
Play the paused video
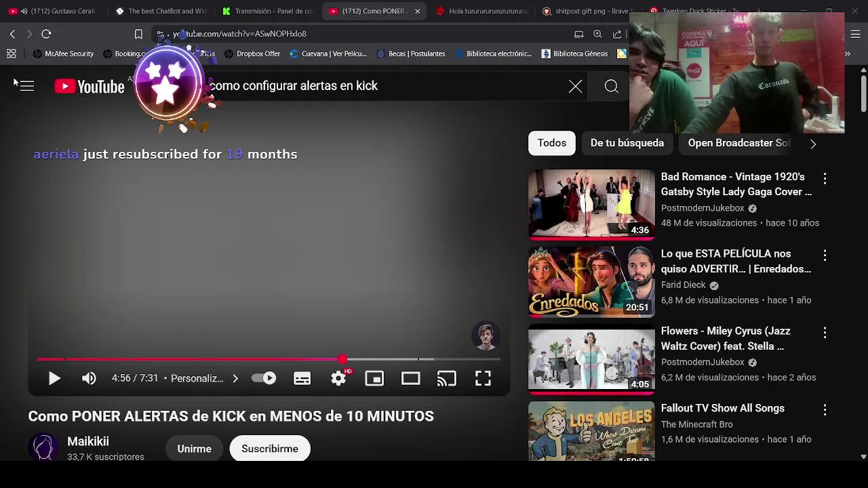click(54, 378)
